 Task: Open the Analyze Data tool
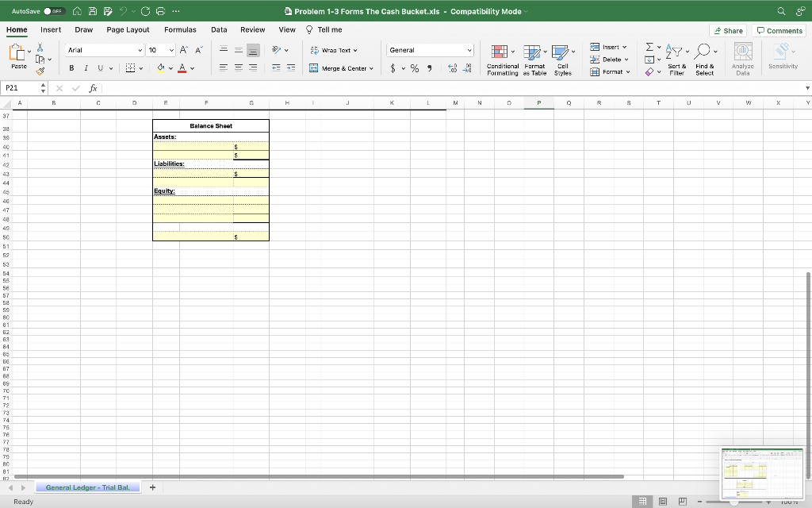pyautogui.click(x=742, y=57)
